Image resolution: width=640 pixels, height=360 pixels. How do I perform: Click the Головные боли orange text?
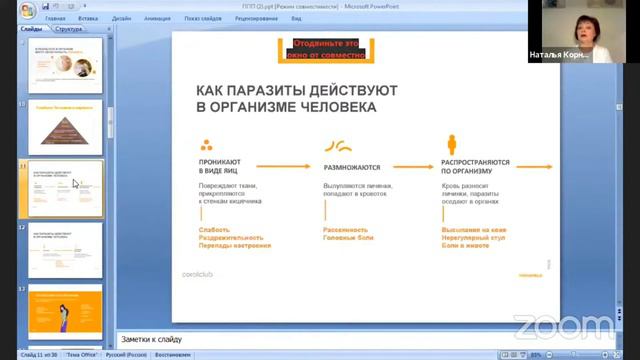tap(348, 238)
